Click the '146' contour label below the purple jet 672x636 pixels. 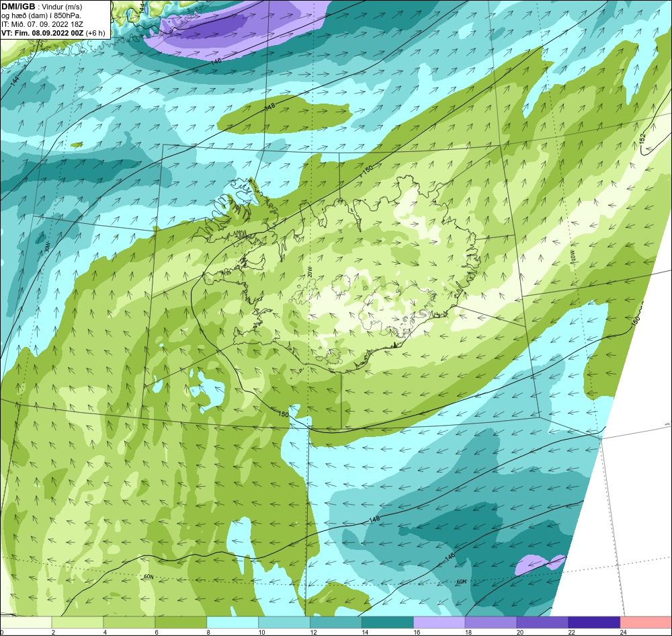click(216, 61)
